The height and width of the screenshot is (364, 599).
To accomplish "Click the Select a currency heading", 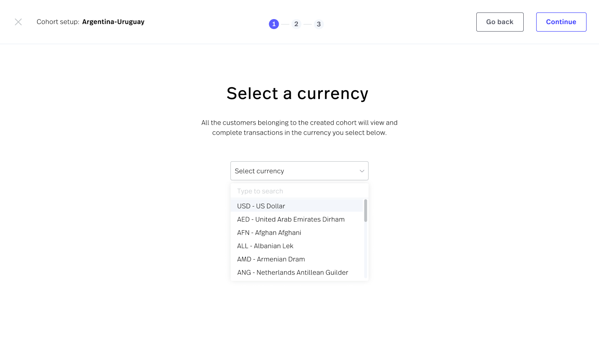I will pos(297,93).
